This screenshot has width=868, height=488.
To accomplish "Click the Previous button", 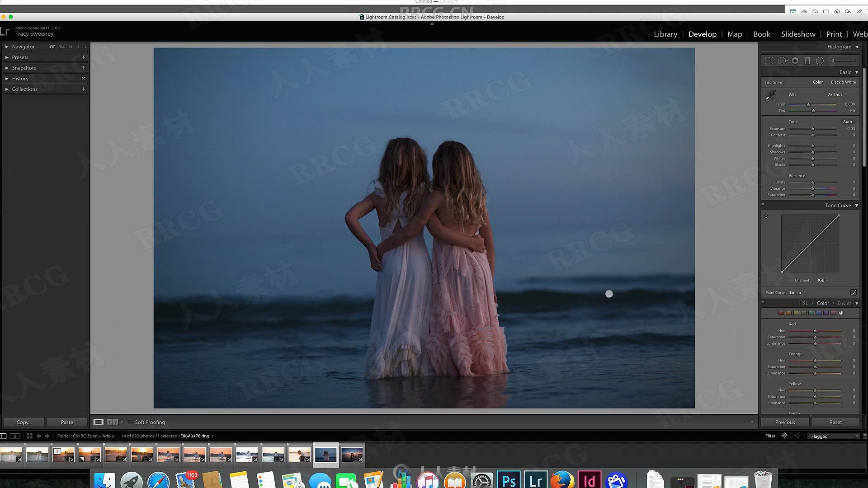I will tap(785, 422).
